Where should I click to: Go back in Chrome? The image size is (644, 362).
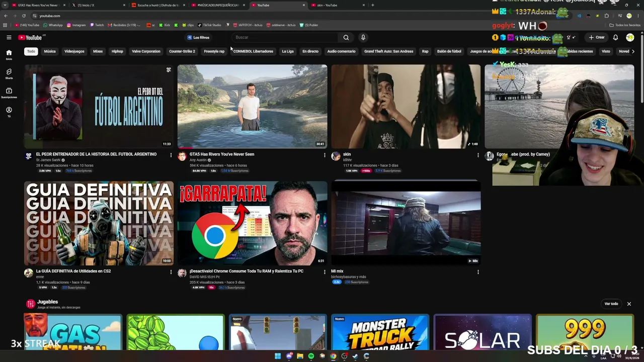6,16
